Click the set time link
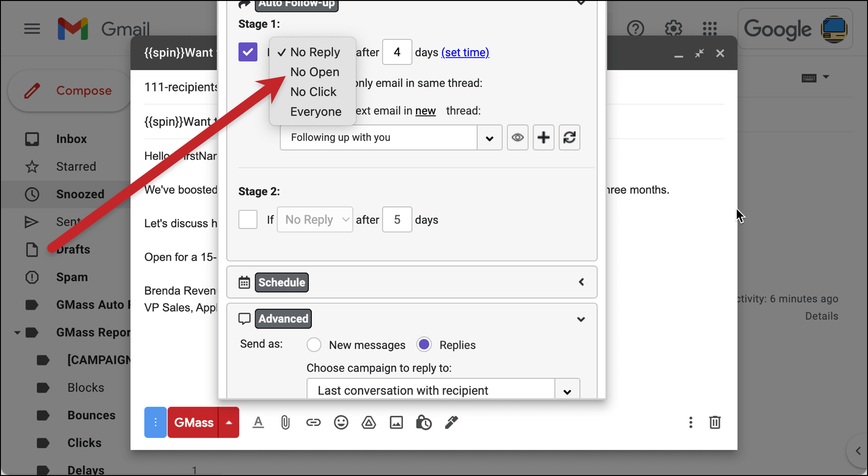 (x=465, y=52)
